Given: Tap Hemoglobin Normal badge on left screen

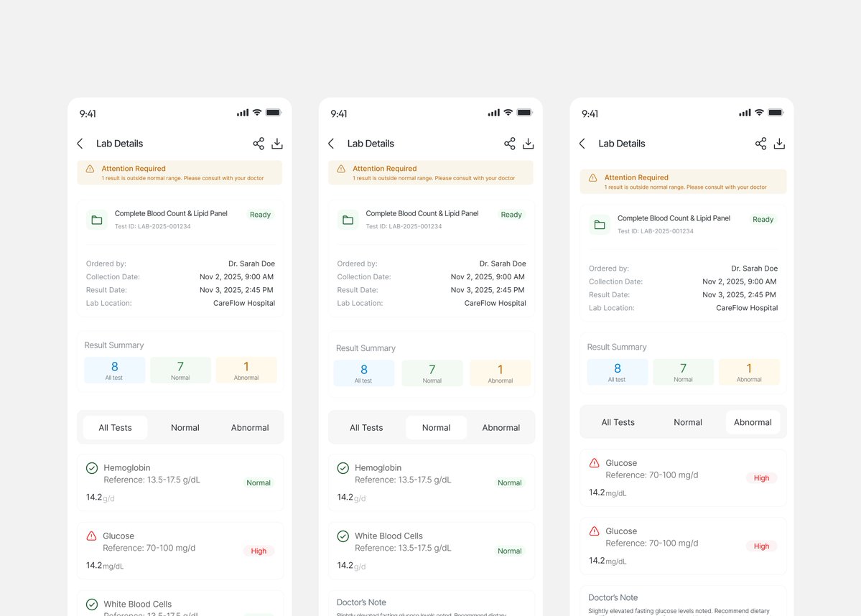Looking at the screenshot, I should click(259, 482).
